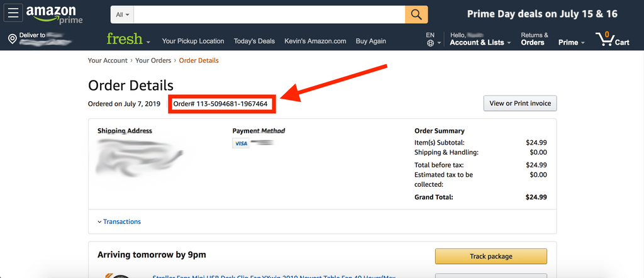The height and width of the screenshot is (278, 644).
Task: Open Today's Deals from navigation bar
Action: tap(254, 41)
